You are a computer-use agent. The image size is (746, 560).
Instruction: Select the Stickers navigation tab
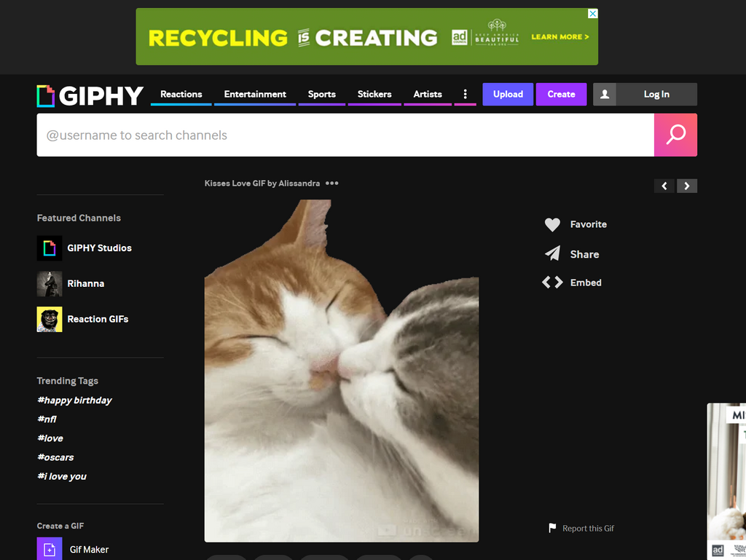[374, 94]
